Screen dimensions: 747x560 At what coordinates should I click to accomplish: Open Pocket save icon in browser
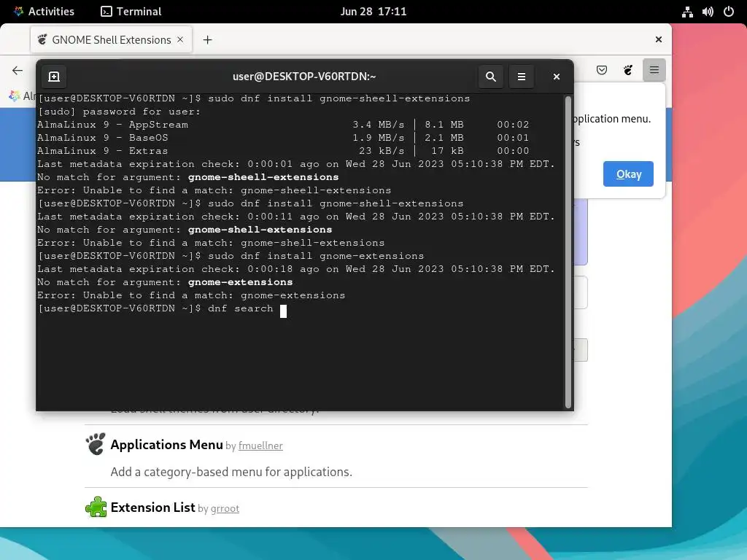coord(602,70)
